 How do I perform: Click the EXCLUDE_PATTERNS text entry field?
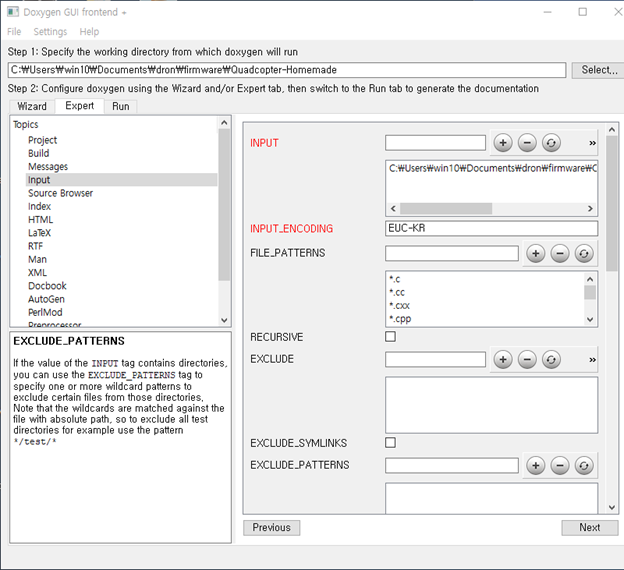[x=452, y=465]
